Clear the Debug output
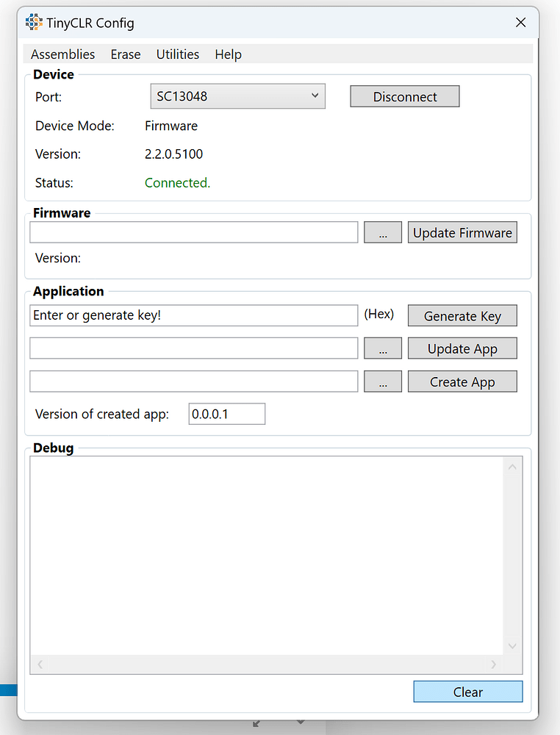 pyautogui.click(x=468, y=691)
